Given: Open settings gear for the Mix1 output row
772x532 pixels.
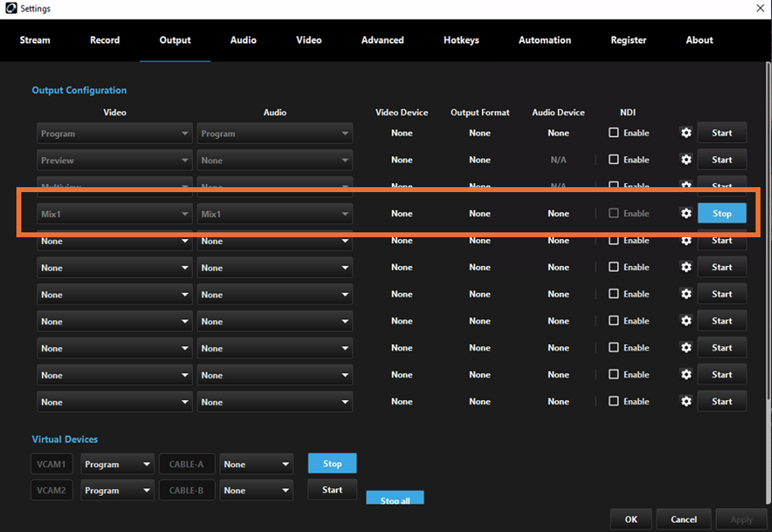Looking at the screenshot, I should pyautogui.click(x=686, y=213).
